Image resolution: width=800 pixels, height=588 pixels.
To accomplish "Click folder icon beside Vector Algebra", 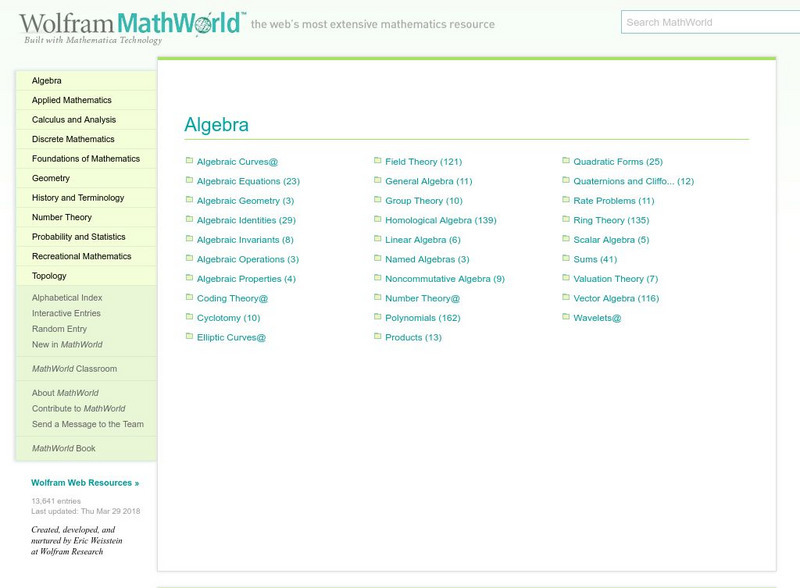I will point(566,297).
